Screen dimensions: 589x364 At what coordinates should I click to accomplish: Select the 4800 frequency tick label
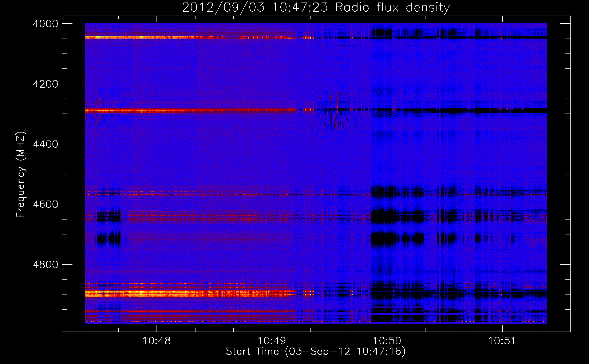pyautogui.click(x=46, y=264)
